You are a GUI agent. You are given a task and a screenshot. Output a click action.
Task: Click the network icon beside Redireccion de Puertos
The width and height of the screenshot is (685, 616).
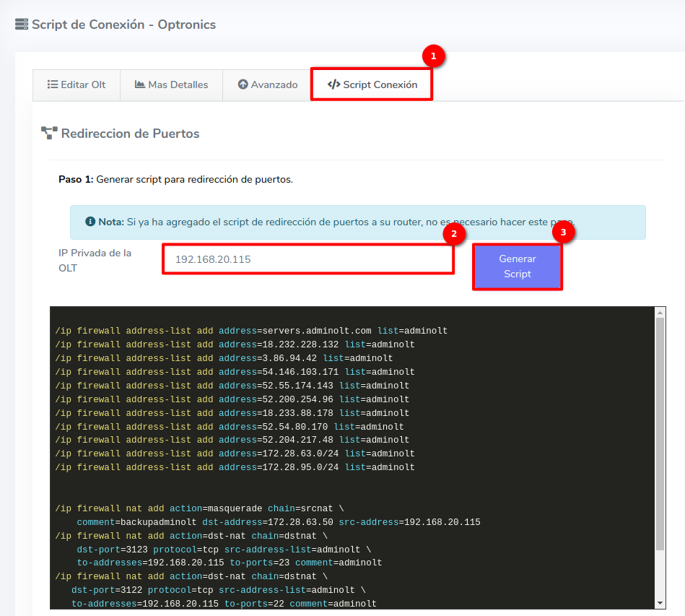point(49,133)
